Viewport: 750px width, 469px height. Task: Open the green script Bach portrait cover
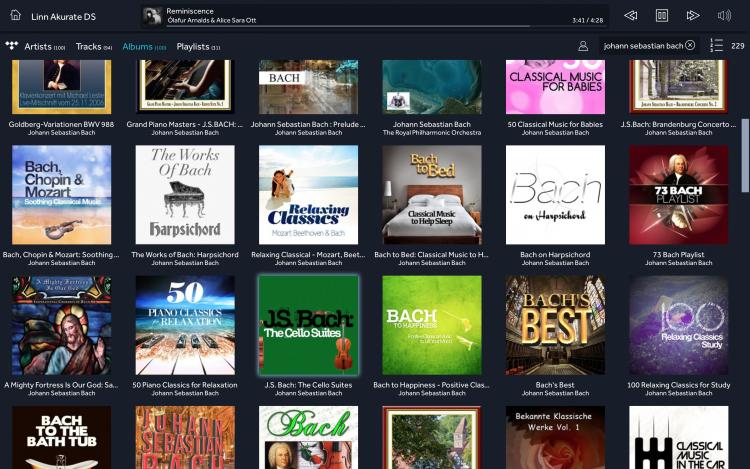point(309,437)
